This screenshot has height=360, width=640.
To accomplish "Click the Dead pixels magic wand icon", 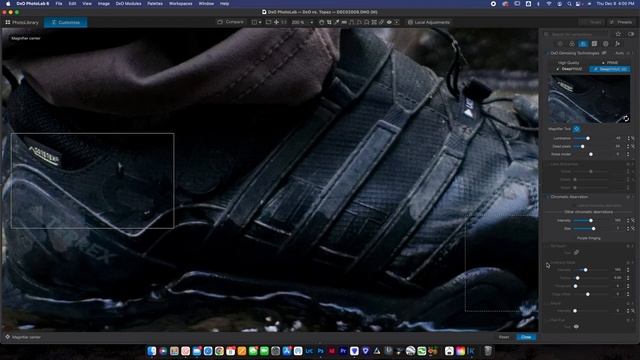I will tap(633, 146).
